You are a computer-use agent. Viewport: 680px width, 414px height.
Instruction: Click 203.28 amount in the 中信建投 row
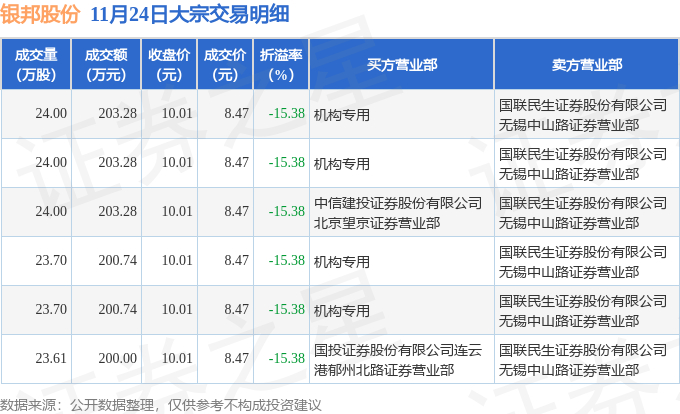click(x=118, y=212)
